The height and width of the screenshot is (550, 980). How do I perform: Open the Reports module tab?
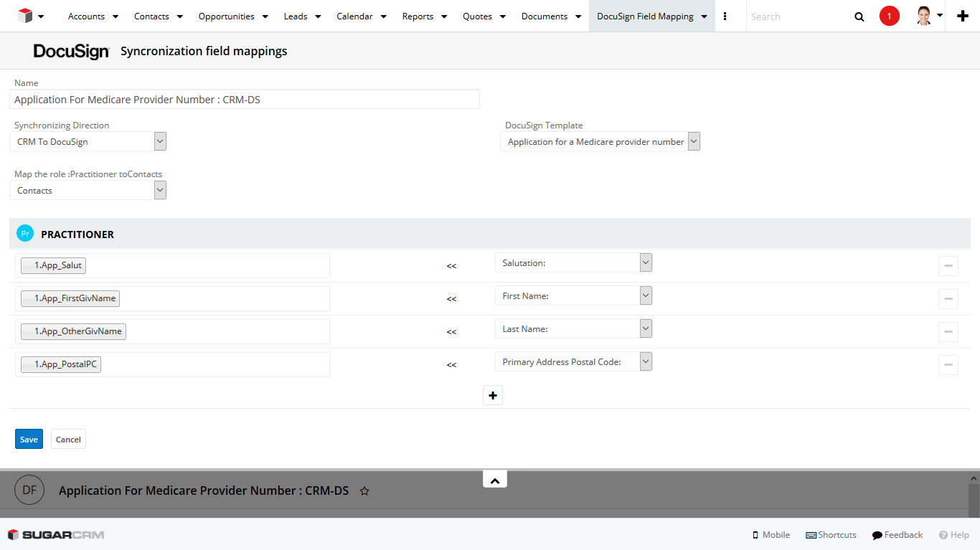pyautogui.click(x=418, y=16)
